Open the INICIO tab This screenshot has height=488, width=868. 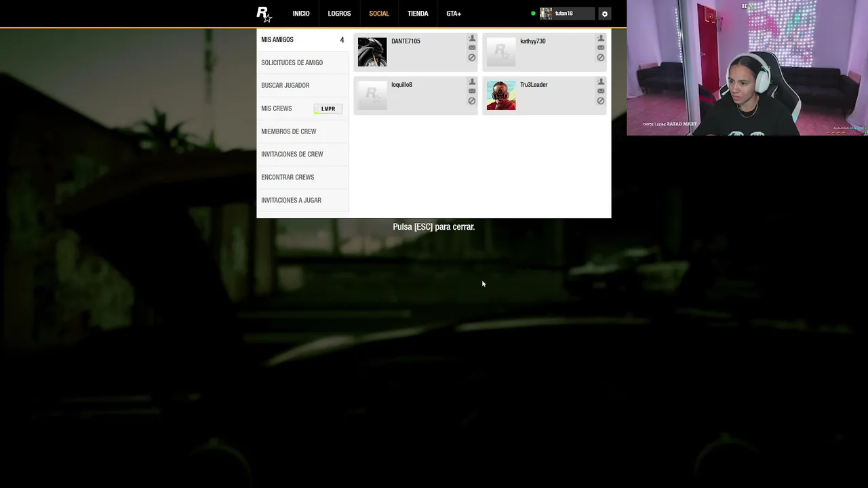pyautogui.click(x=301, y=14)
